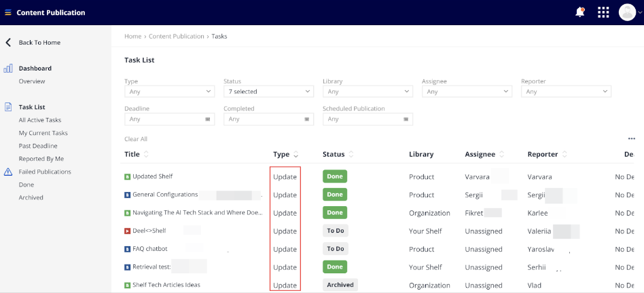Open the Completed calendar picker icon
This screenshot has width=644, height=293.
(306, 119)
